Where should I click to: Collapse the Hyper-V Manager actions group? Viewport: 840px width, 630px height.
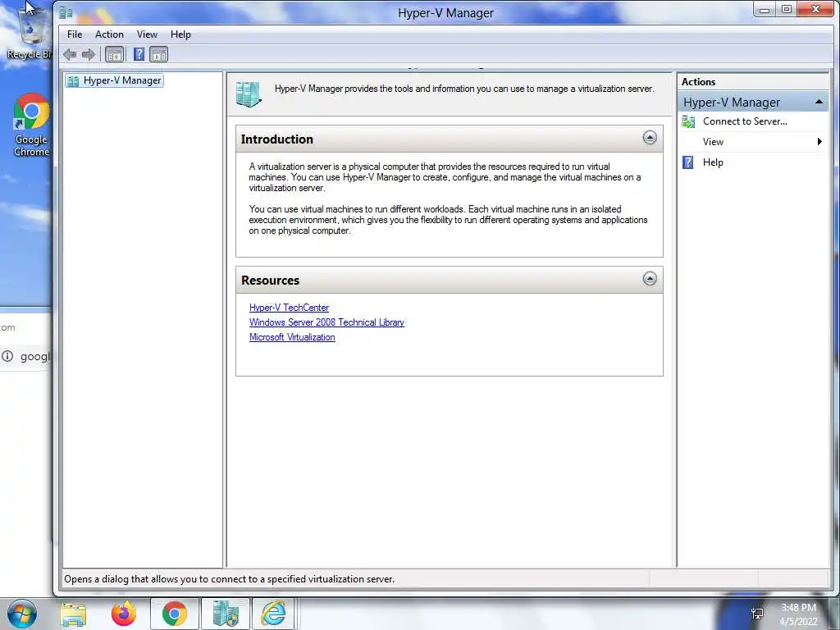click(x=819, y=102)
